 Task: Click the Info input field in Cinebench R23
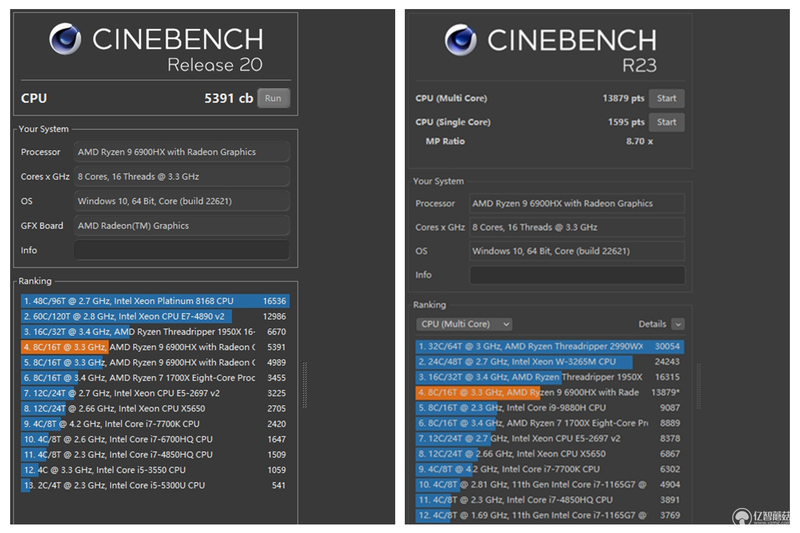pos(577,275)
